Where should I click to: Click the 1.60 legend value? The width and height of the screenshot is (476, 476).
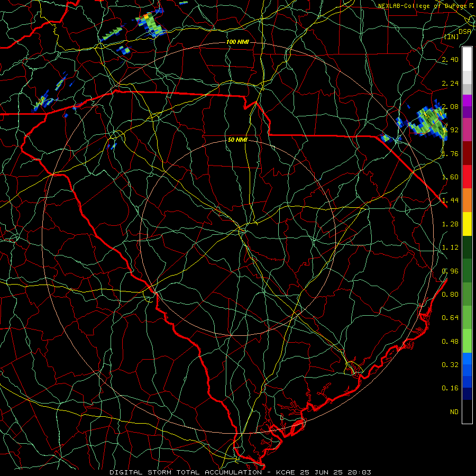coord(450,177)
